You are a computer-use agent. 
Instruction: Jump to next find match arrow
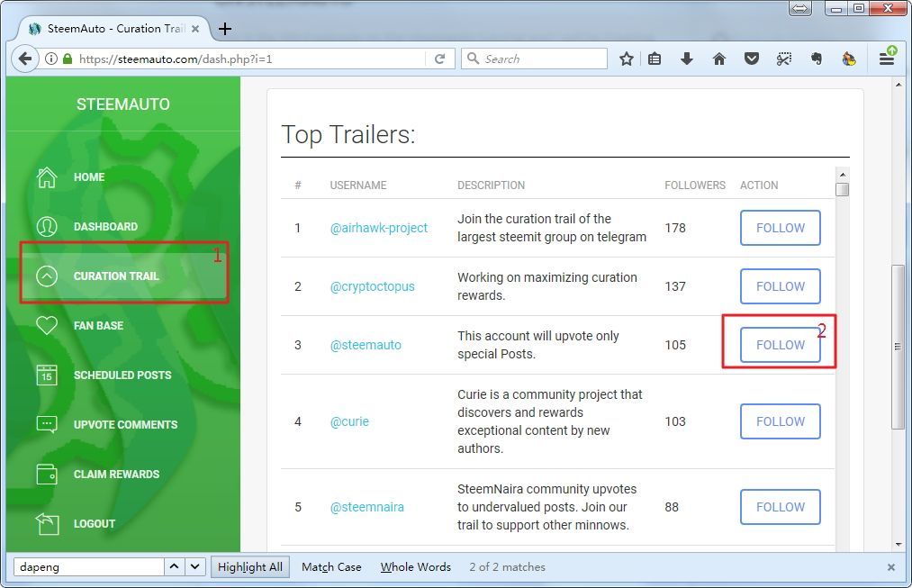point(196,567)
